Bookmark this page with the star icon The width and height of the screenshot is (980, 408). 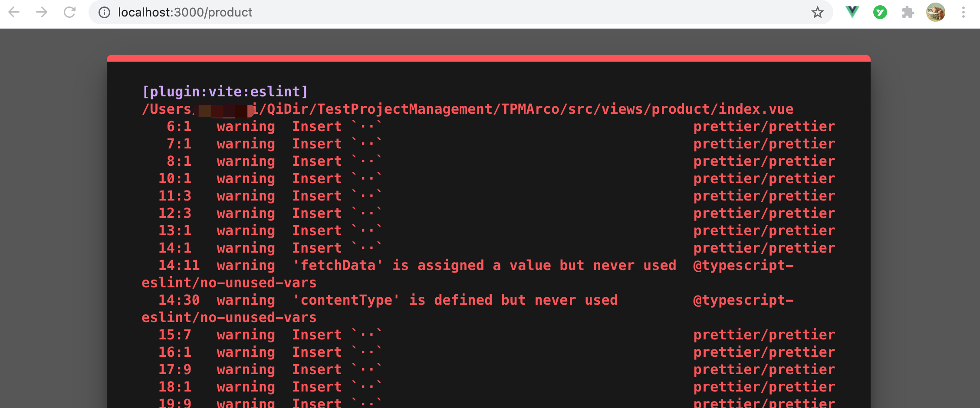pos(817,12)
